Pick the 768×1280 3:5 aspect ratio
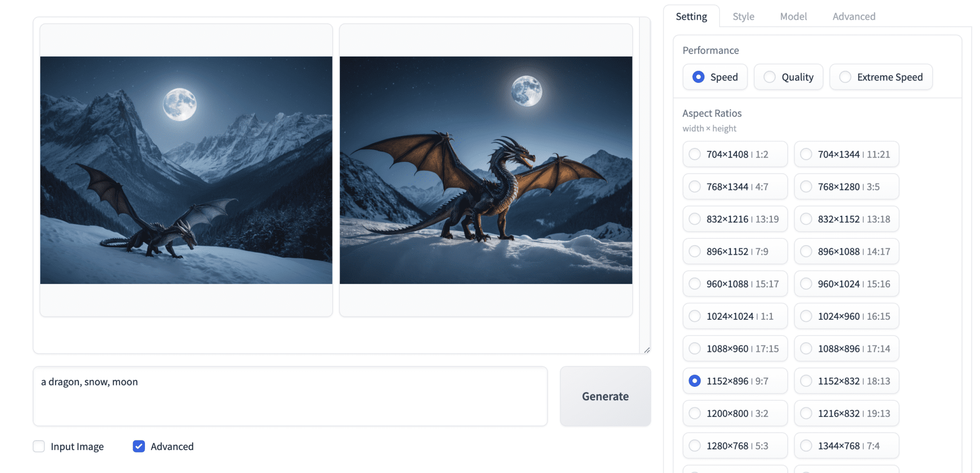This screenshot has height=473, width=980. coord(846,187)
